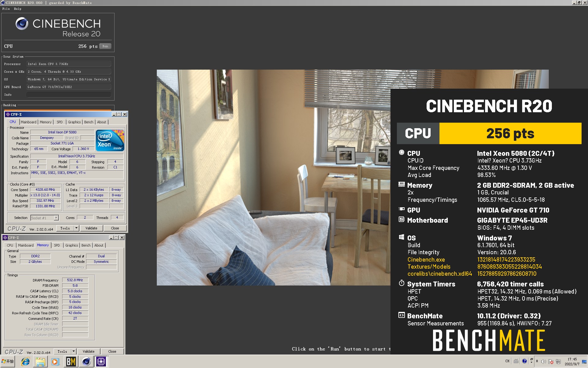The image size is (588, 368).
Task: Click the BenchMate code-bracket icon
Action: (401, 315)
